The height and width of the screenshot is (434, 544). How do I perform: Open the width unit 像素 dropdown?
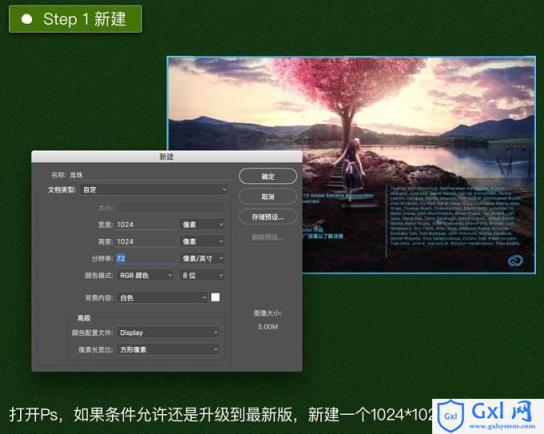click(202, 224)
